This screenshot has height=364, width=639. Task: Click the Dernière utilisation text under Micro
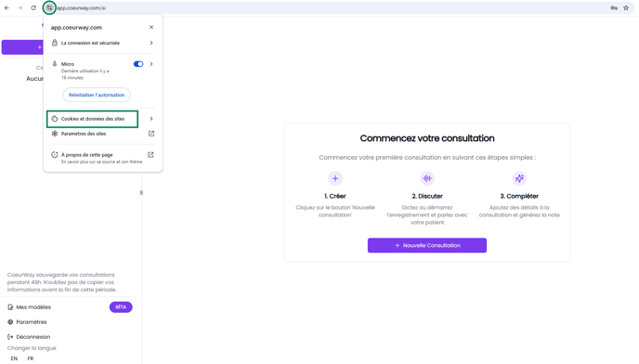tap(85, 74)
